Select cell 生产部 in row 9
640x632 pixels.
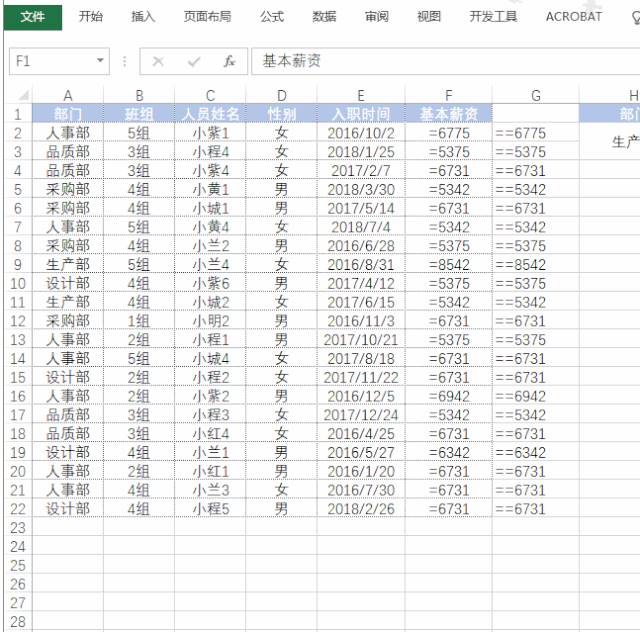point(68,264)
